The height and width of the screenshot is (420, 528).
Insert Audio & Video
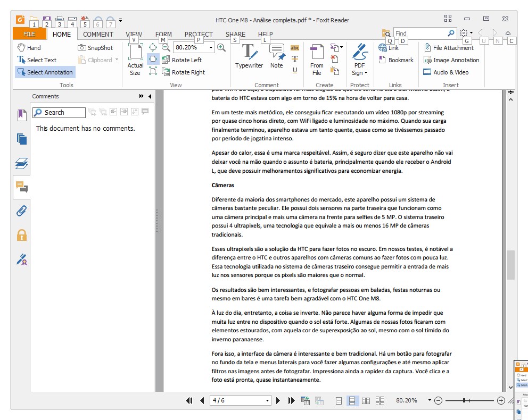446,72
